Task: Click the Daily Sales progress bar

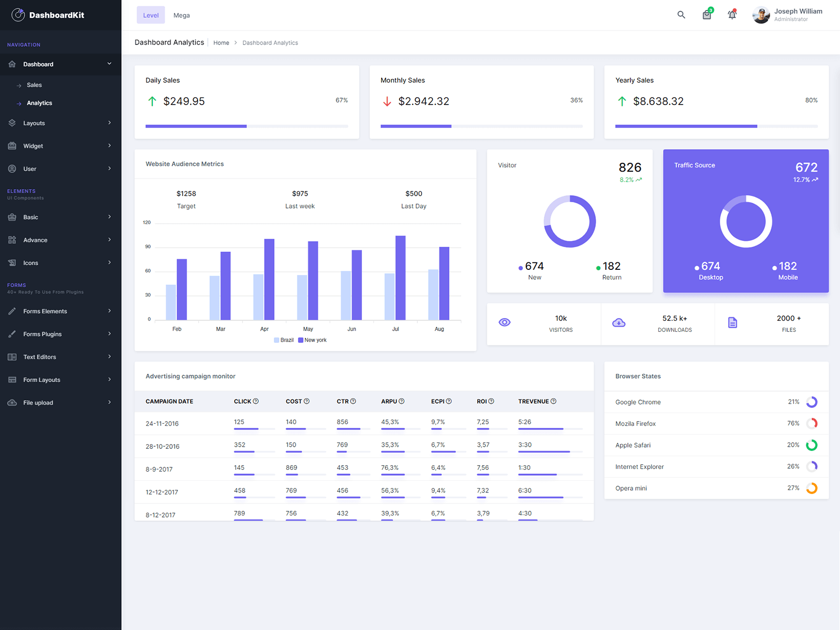Action: tap(247, 126)
